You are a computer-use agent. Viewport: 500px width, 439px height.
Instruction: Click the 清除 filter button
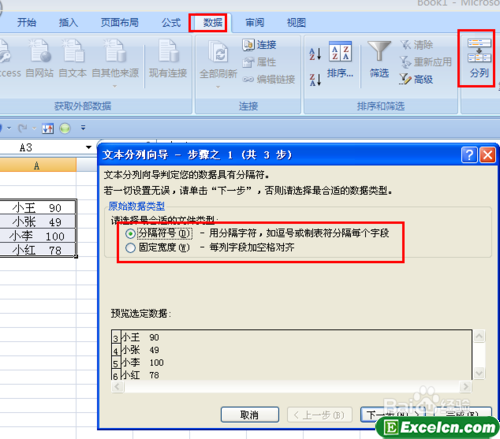tap(417, 45)
